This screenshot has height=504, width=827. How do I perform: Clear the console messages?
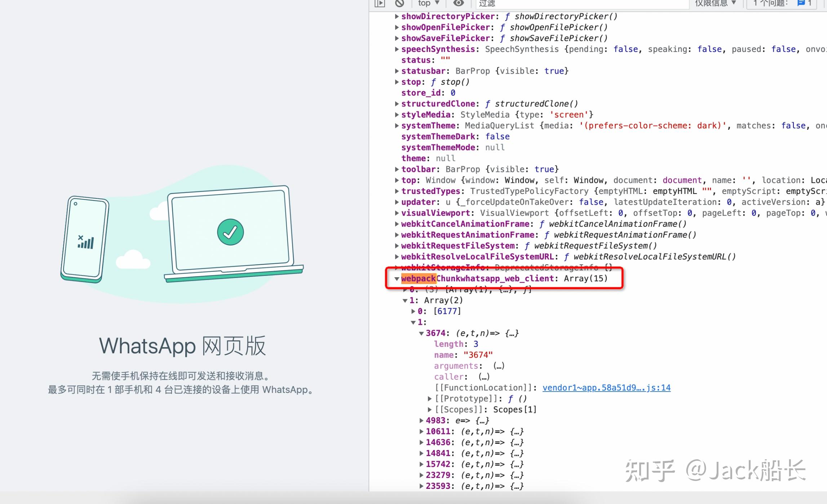point(399,3)
